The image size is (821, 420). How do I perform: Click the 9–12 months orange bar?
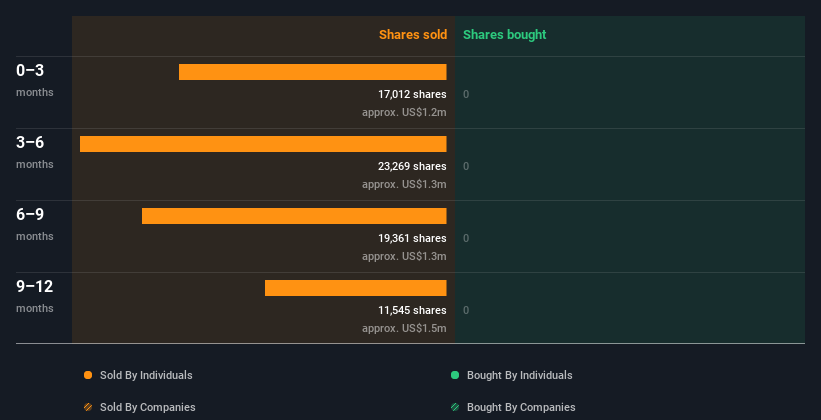(x=356, y=288)
